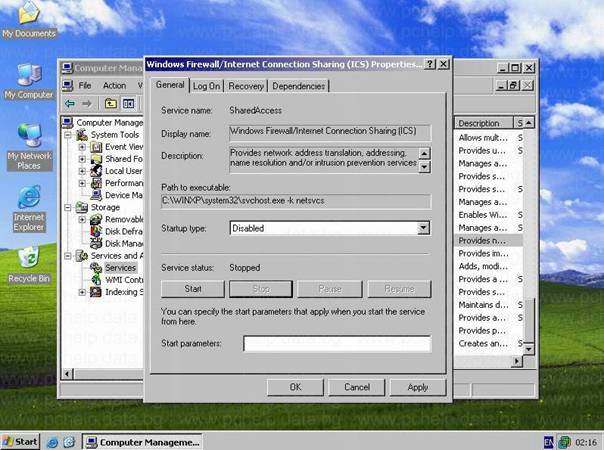The width and height of the screenshot is (604, 450).
Task: Switch to the Log On tab
Action: click(207, 86)
